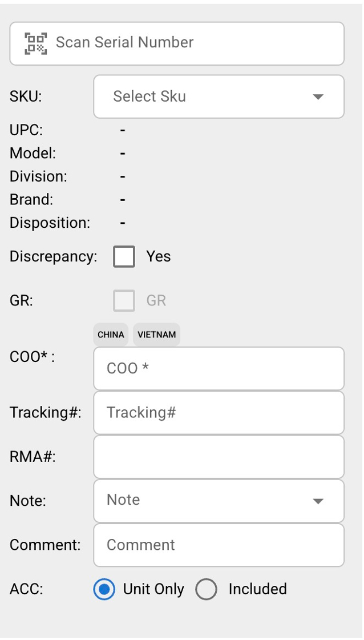Screen dimensions: 364x640
Task: Click the QR scan icon
Action: pyautogui.click(x=36, y=43)
